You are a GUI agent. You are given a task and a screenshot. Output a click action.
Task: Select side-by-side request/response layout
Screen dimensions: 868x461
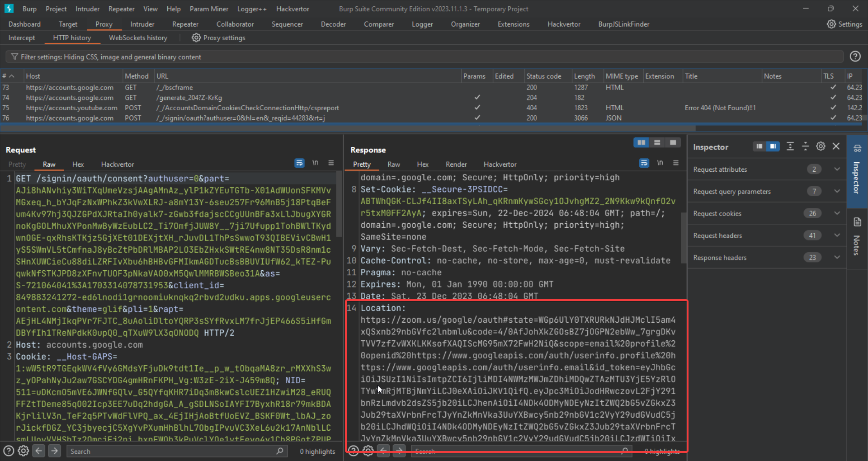[641, 143]
